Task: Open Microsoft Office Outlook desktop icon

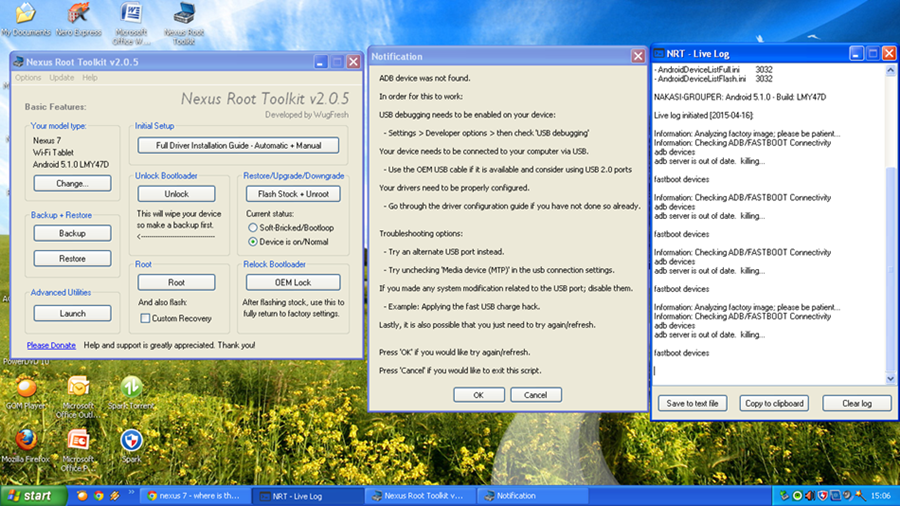Action: [x=78, y=397]
